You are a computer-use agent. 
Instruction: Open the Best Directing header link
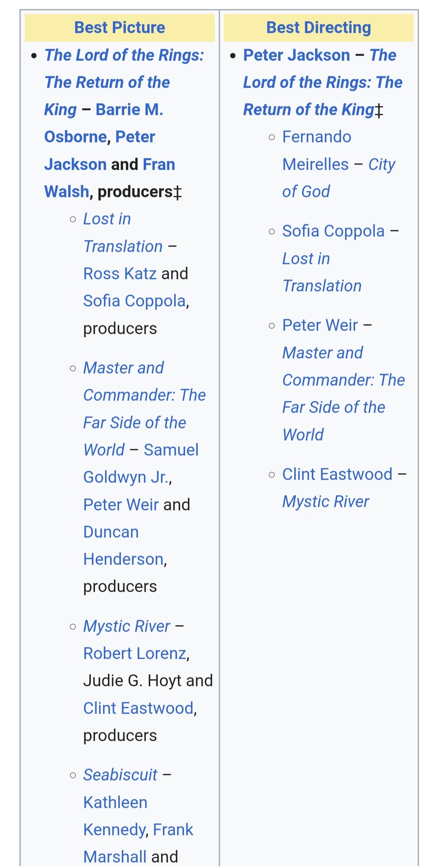pos(319,28)
